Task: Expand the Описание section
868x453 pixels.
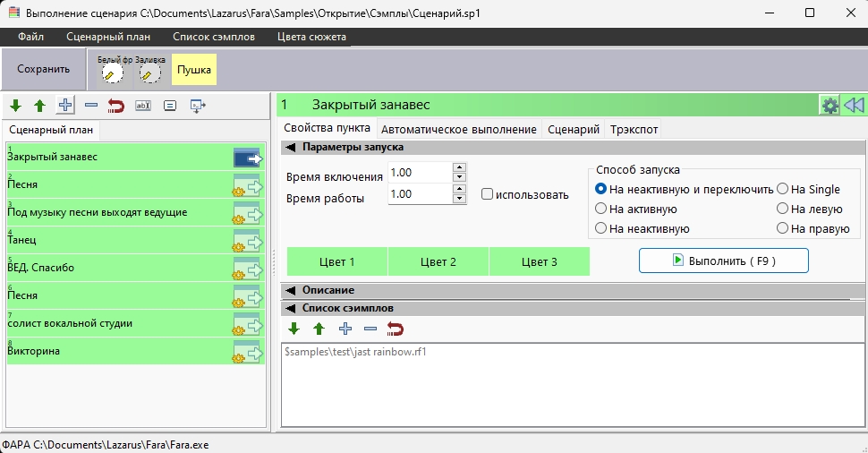Action: pos(290,290)
